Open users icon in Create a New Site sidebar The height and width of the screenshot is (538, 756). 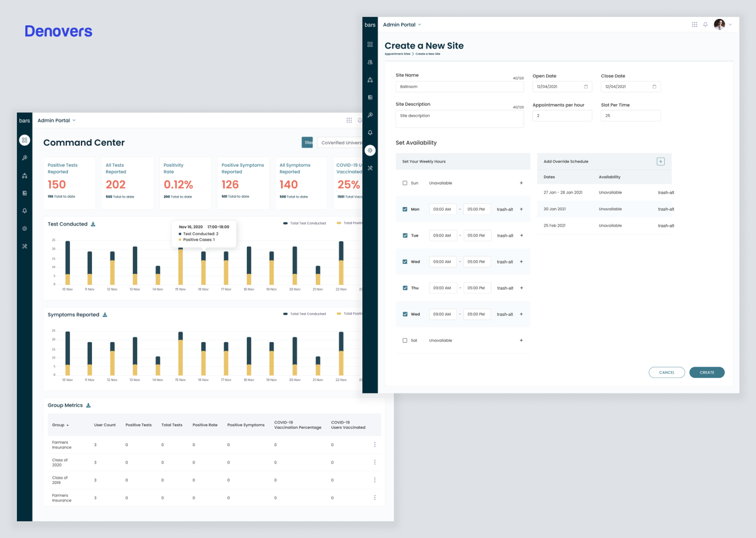(370, 62)
